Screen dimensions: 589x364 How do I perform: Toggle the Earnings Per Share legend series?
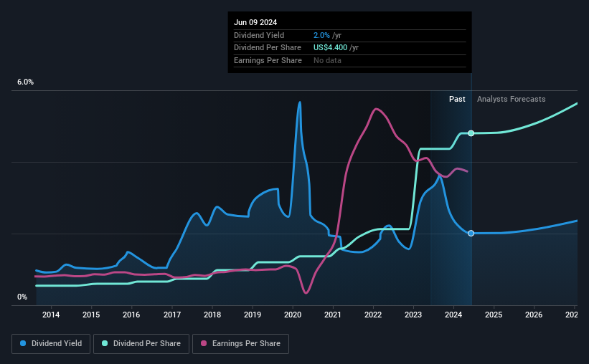pyautogui.click(x=240, y=344)
